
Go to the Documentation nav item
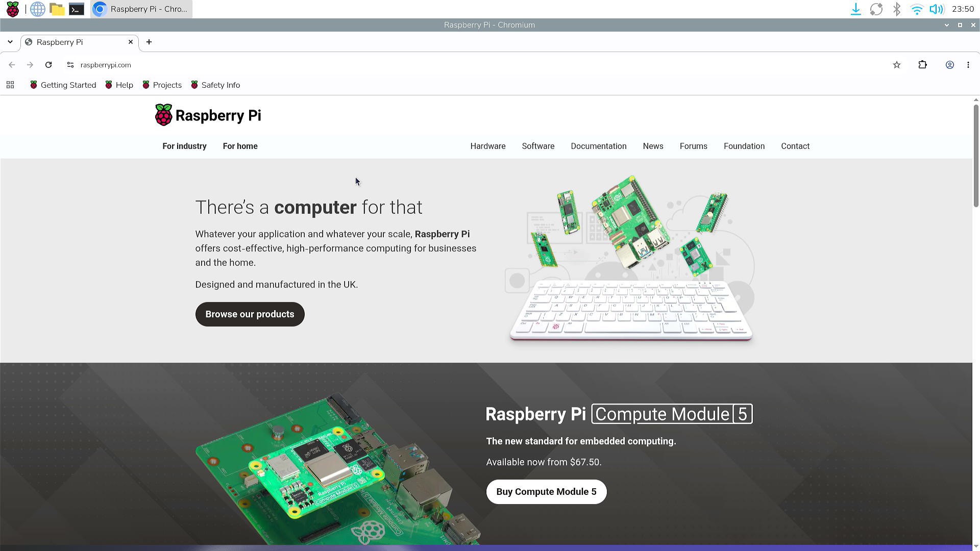coord(599,146)
